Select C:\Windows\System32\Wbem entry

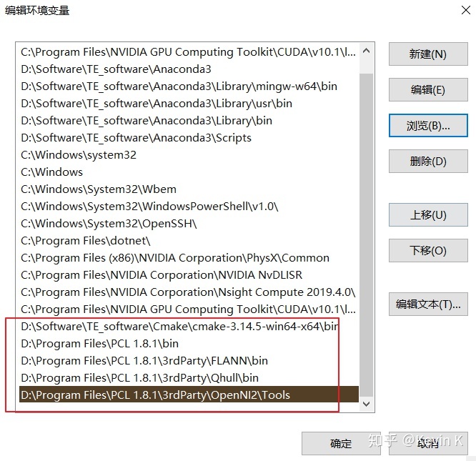tap(189, 189)
